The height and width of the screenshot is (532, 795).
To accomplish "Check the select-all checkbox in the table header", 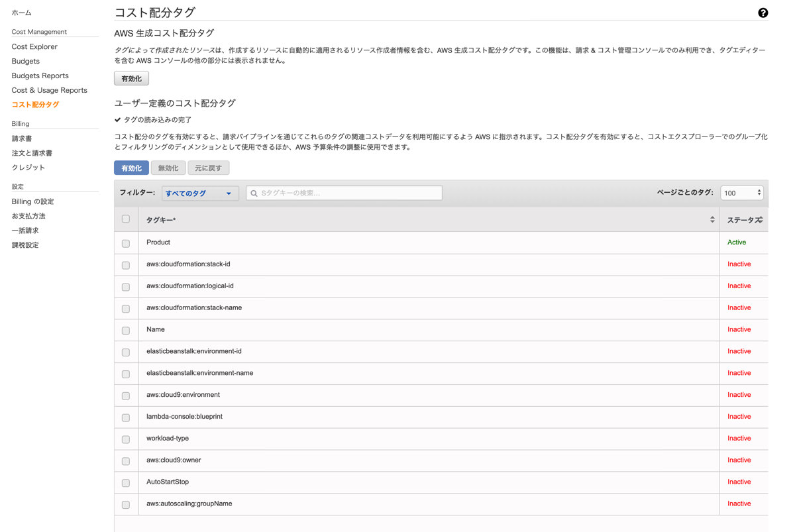I will (x=125, y=219).
